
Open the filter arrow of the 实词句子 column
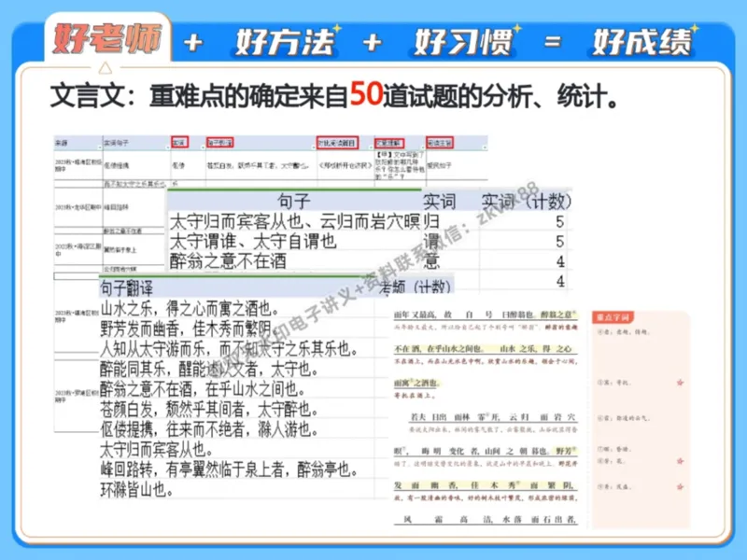(168, 147)
